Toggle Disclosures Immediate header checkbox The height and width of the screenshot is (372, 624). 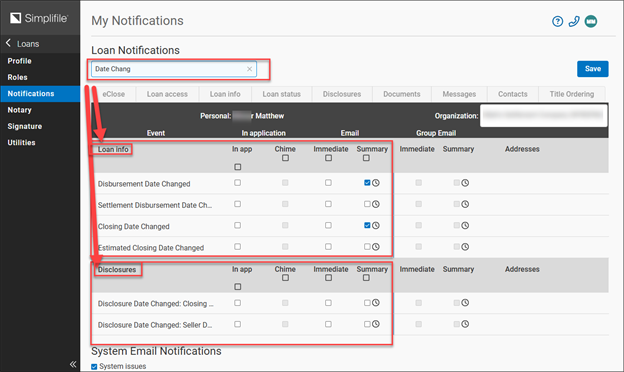point(328,278)
